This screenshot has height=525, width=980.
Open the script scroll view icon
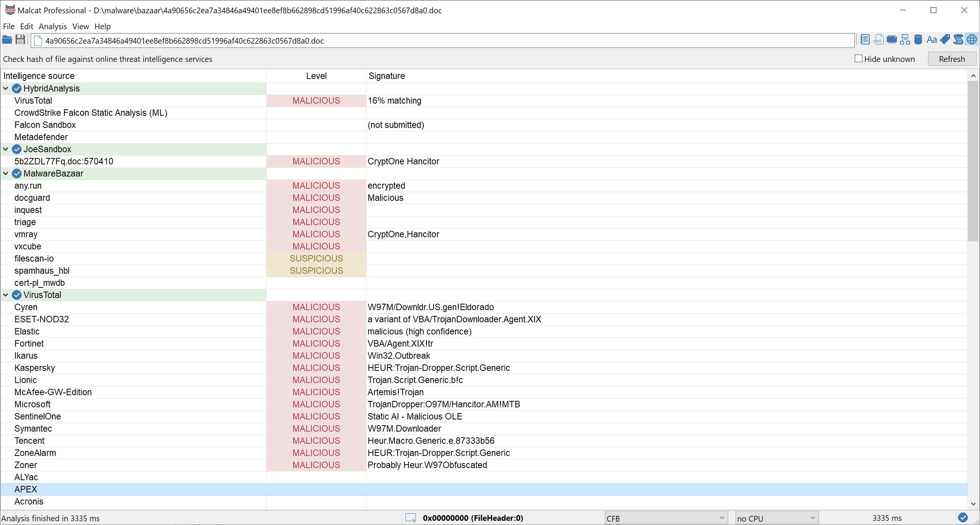(958, 39)
